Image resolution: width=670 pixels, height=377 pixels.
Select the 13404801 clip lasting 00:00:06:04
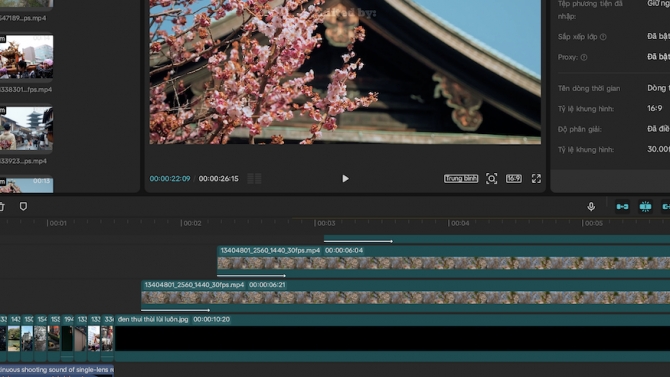(444, 262)
